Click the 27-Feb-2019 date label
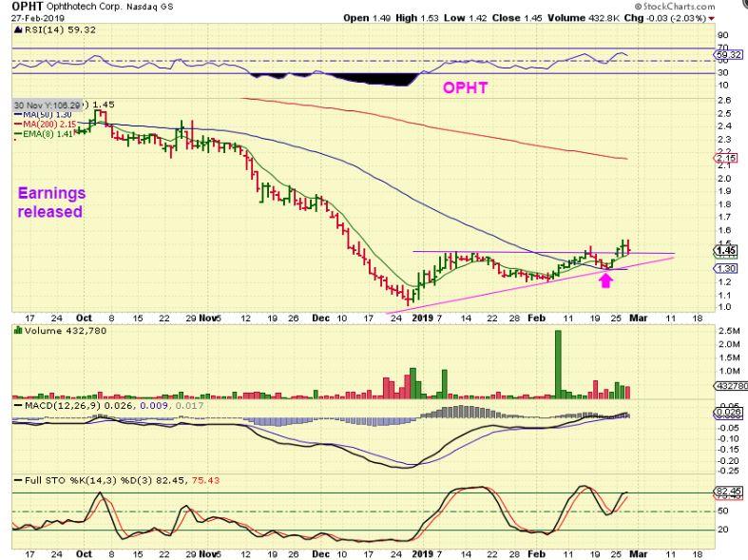 38,18
